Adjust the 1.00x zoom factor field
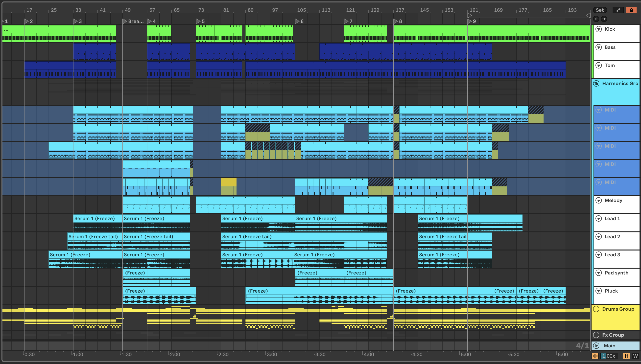Viewport: 641px width, 364px height. click(609, 356)
